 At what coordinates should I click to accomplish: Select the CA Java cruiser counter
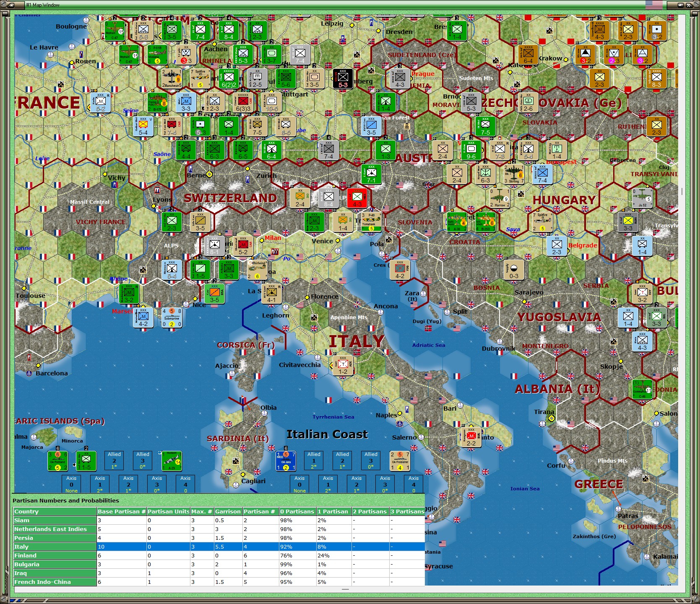tap(286, 461)
